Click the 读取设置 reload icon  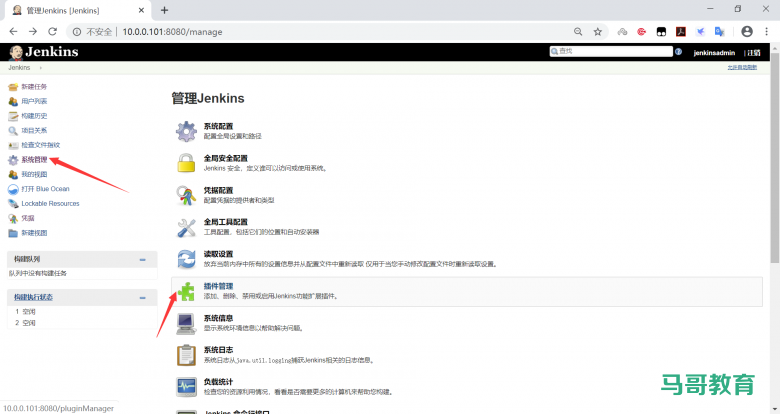click(x=186, y=259)
